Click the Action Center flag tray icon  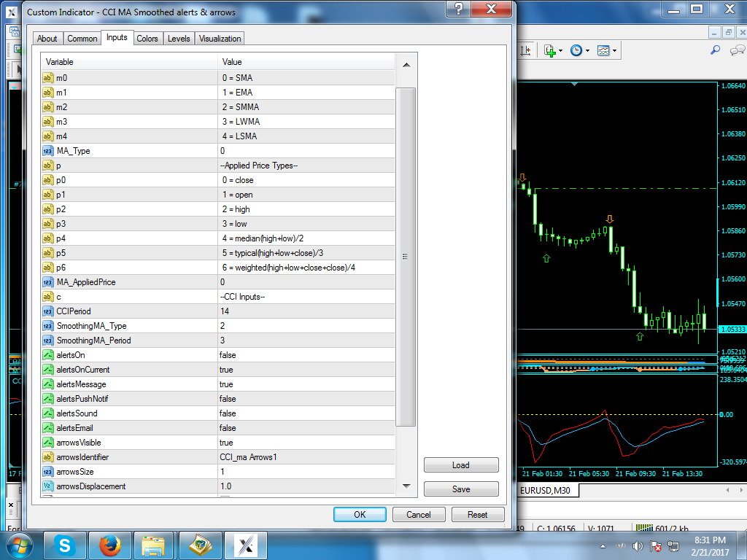(x=656, y=546)
